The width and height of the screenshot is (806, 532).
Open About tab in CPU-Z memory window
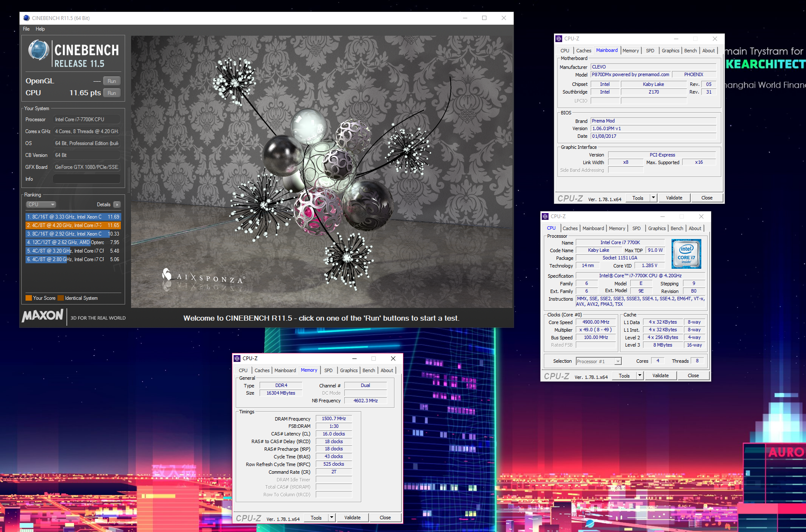[387, 370]
